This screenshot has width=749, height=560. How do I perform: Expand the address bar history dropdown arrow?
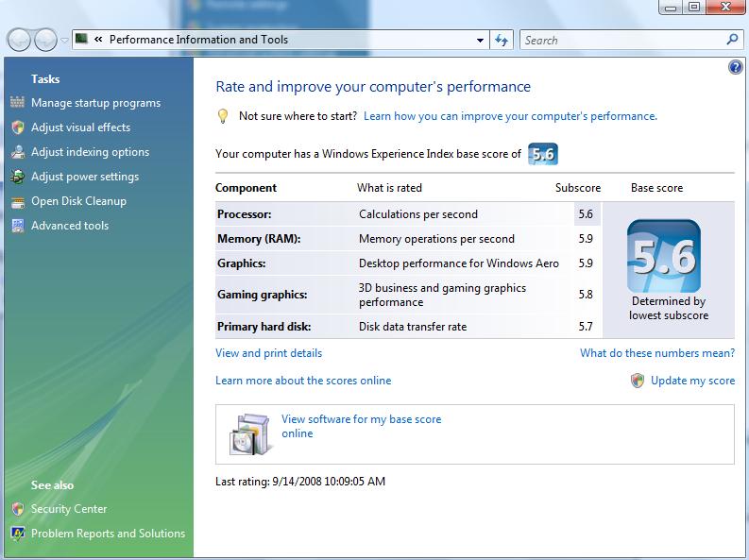coord(480,41)
